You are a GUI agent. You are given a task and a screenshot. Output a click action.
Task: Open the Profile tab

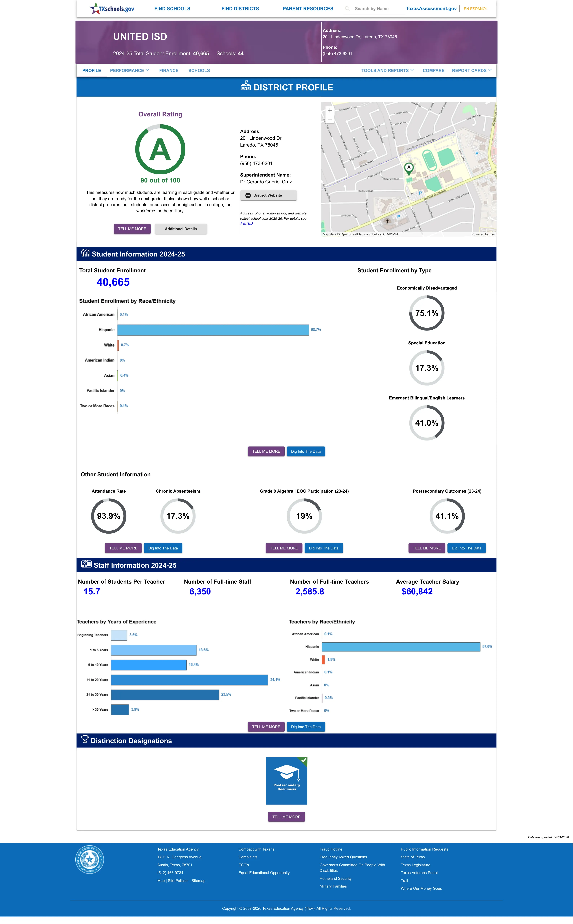(92, 71)
